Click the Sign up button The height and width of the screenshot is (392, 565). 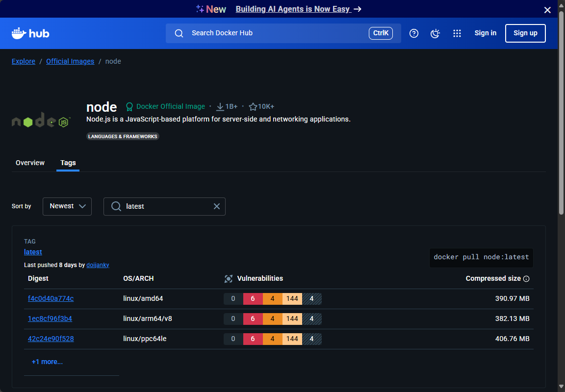coord(525,33)
